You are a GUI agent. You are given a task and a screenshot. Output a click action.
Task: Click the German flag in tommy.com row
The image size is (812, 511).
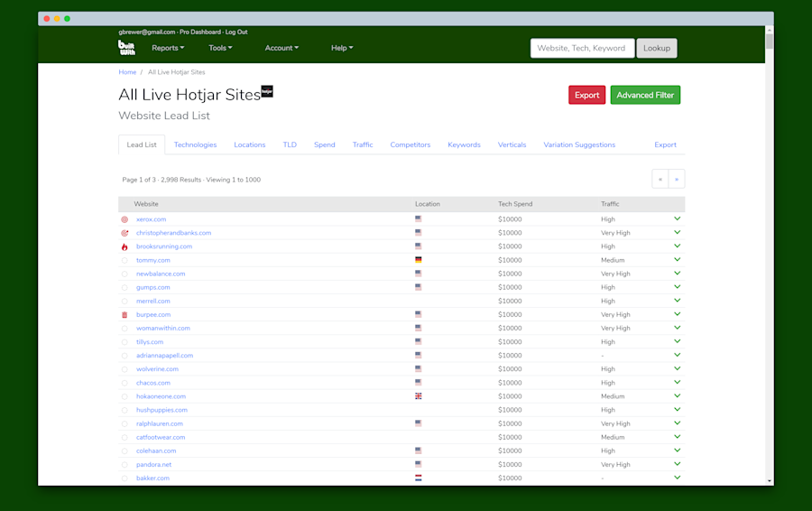pyautogui.click(x=419, y=260)
